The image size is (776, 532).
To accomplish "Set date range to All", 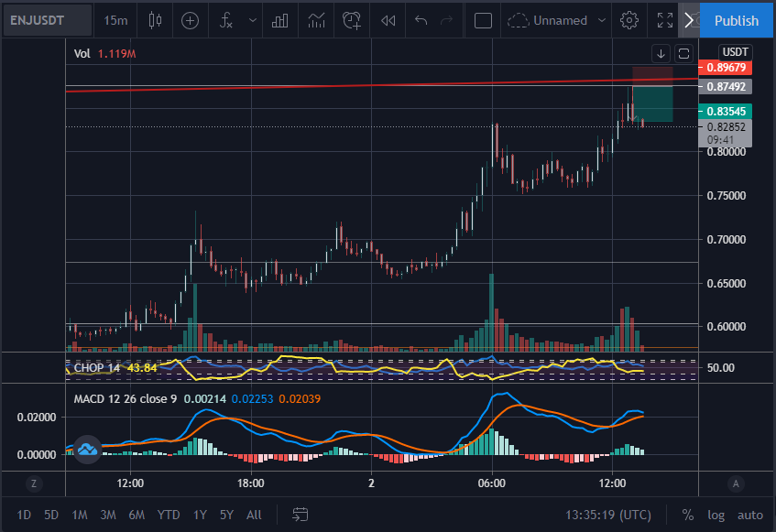I will pyautogui.click(x=254, y=515).
